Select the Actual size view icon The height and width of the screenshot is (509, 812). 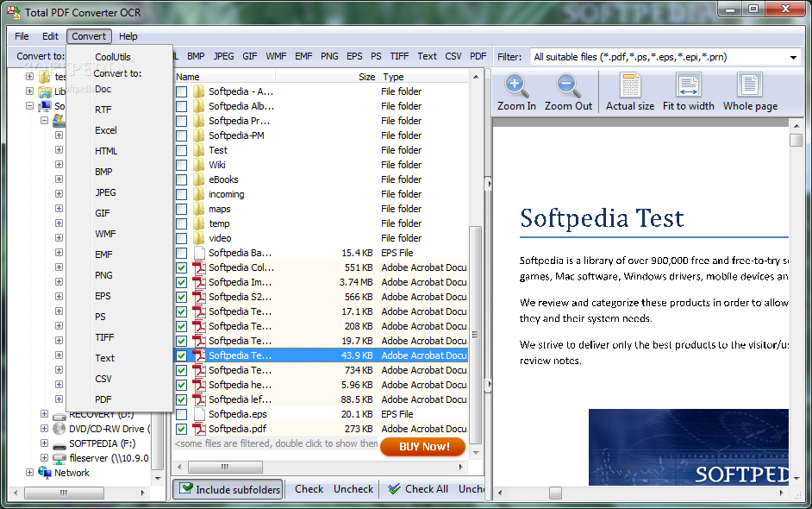[x=630, y=85]
